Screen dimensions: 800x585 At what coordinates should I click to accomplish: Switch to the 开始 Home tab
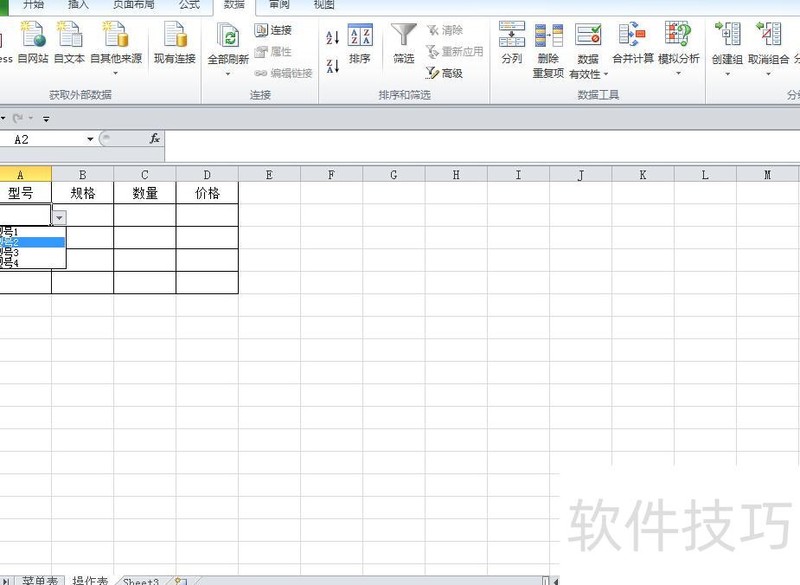click(33, 5)
